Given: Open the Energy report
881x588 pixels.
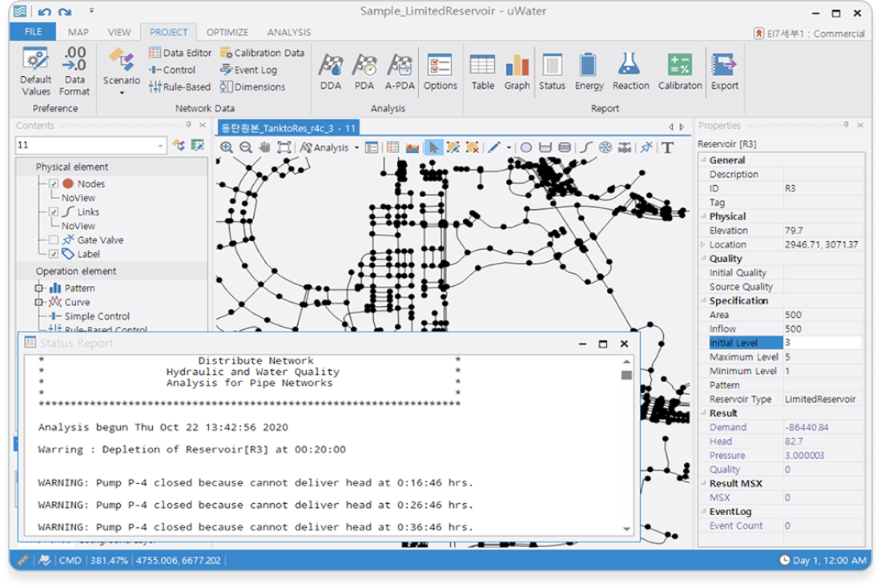Looking at the screenshot, I should coord(589,70).
